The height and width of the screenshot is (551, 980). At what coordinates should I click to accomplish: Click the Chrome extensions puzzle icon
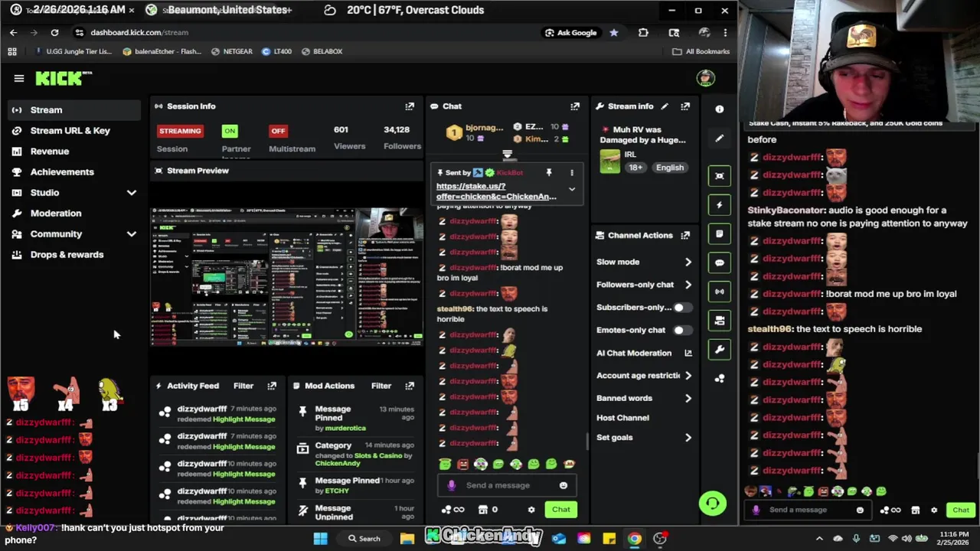click(x=643, y=32)
